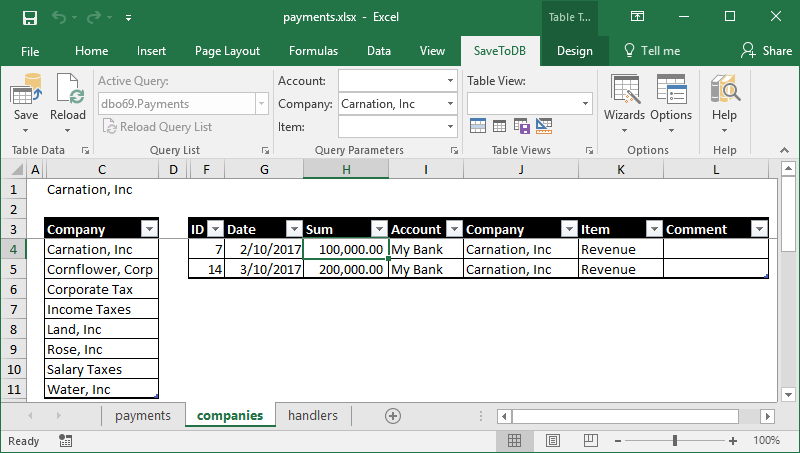Click the zoom out minus button
The width and height of the screenshot is (800, 453).
point(617,441)
